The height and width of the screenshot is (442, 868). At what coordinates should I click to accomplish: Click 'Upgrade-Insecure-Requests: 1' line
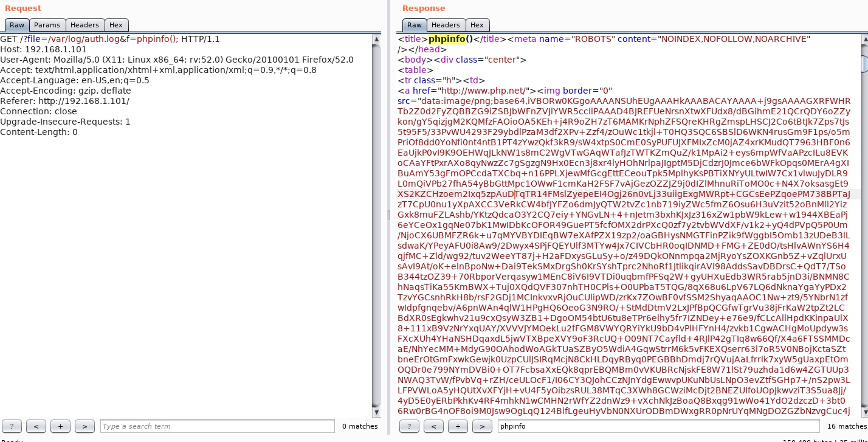(x=65, y=122)
